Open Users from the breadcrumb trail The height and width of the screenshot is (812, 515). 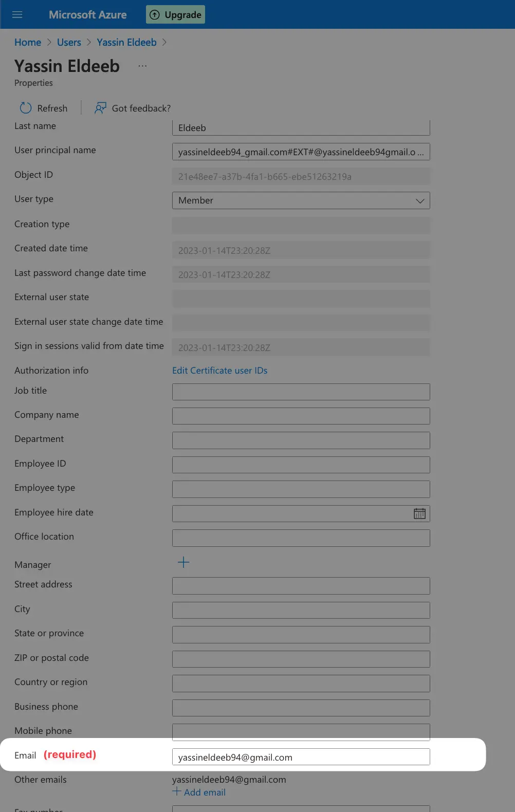pos(69,42)
